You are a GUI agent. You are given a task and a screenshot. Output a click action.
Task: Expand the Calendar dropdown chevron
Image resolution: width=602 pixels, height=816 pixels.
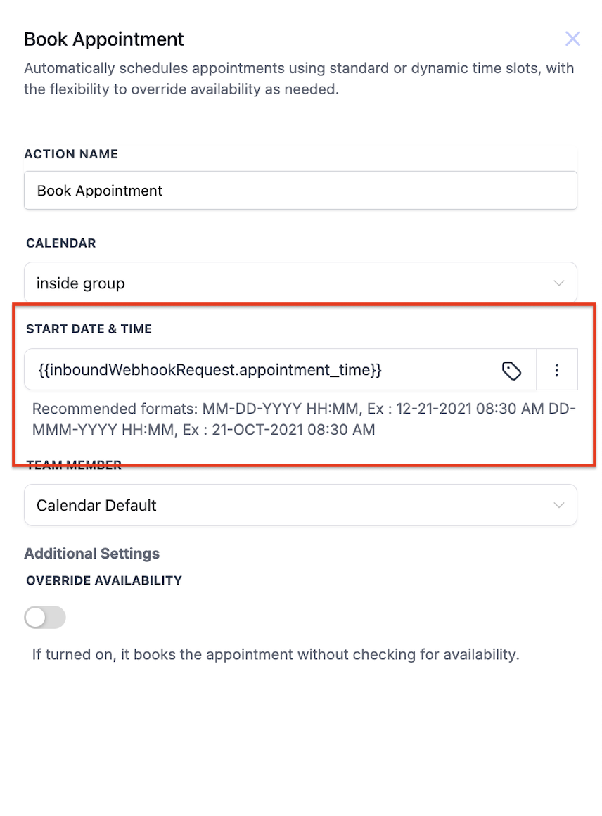[x=558, y=283]
